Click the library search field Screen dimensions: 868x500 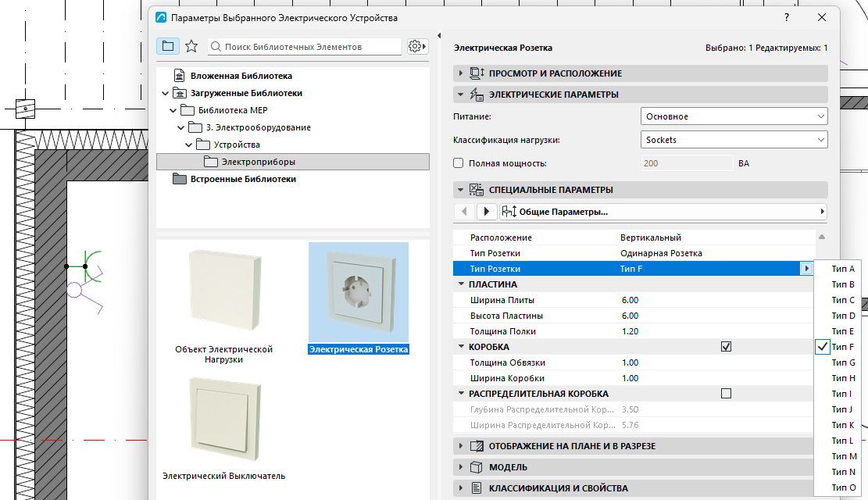[305, 47]
